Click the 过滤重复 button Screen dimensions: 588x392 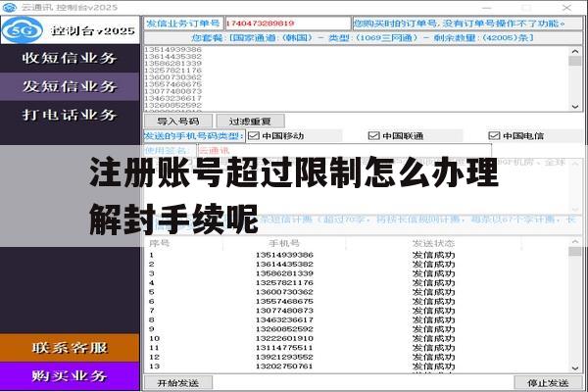pos(250,122)
